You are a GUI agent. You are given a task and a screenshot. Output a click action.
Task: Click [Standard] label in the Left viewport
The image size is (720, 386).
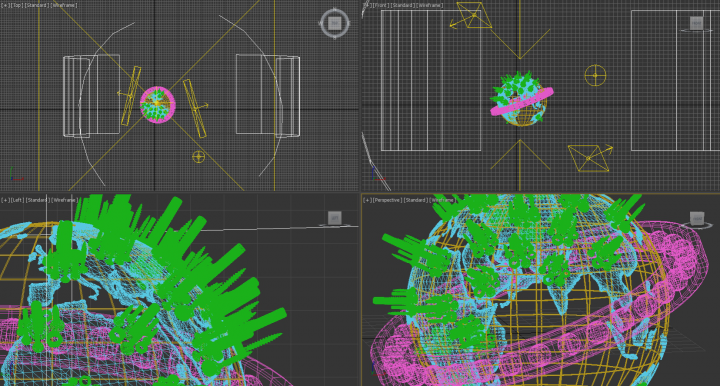click(x=37, y=200)
